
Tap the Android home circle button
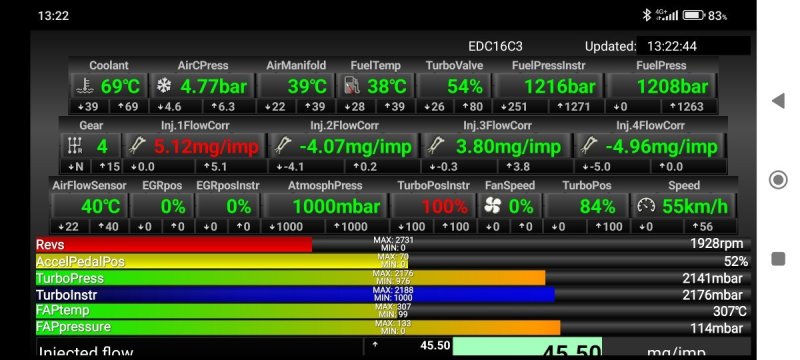778,180
